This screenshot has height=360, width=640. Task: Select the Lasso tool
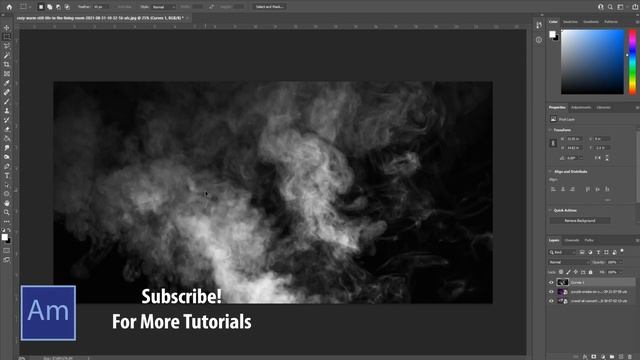(7, 46)
